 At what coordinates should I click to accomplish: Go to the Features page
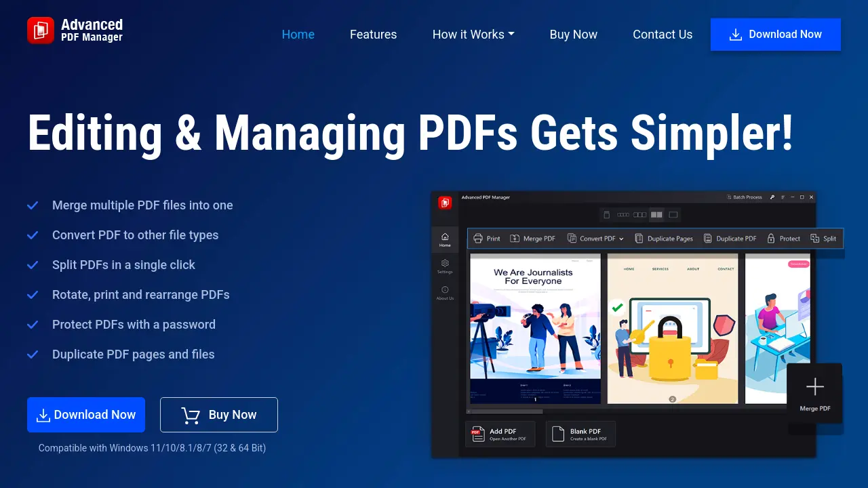[373, 35]
